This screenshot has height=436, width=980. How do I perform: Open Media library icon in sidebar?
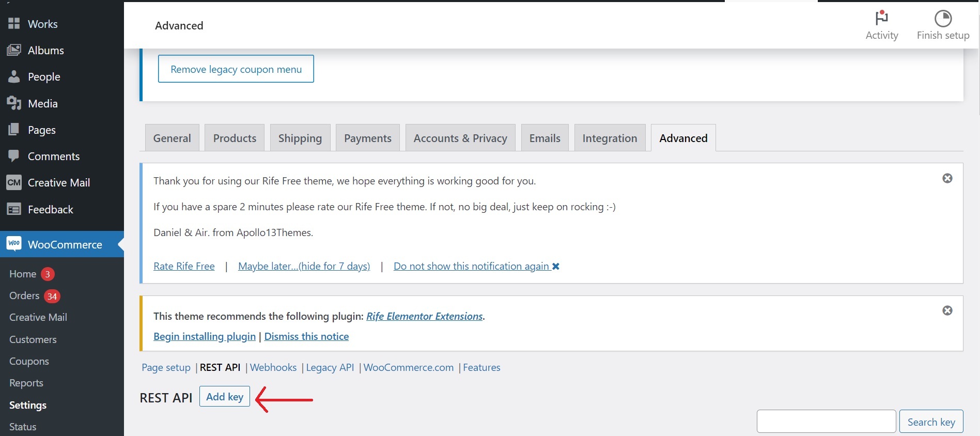[14, 103]
